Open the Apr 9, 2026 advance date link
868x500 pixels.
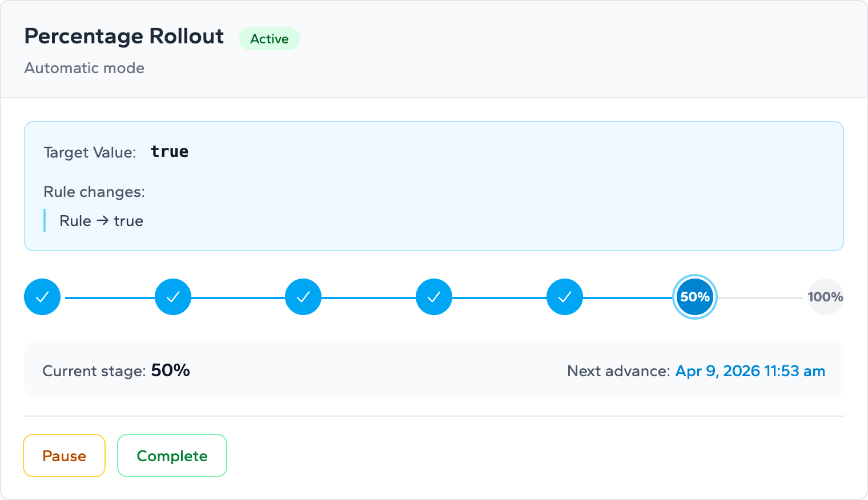click(x=750, y=371)
